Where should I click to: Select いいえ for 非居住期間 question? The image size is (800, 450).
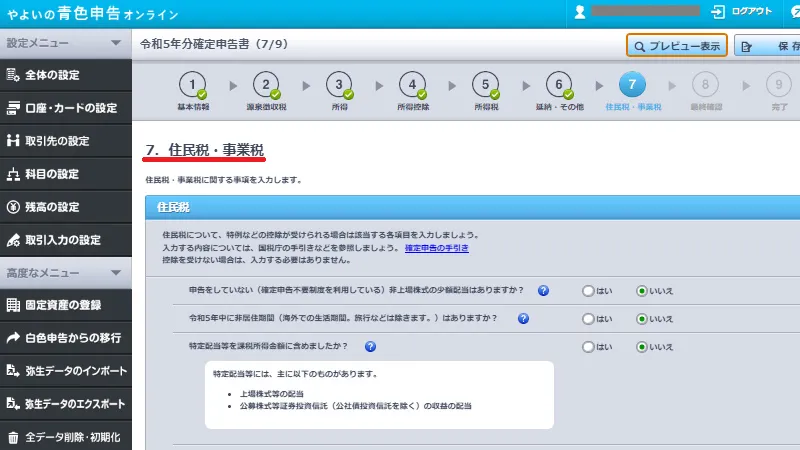tap(642, 319)
